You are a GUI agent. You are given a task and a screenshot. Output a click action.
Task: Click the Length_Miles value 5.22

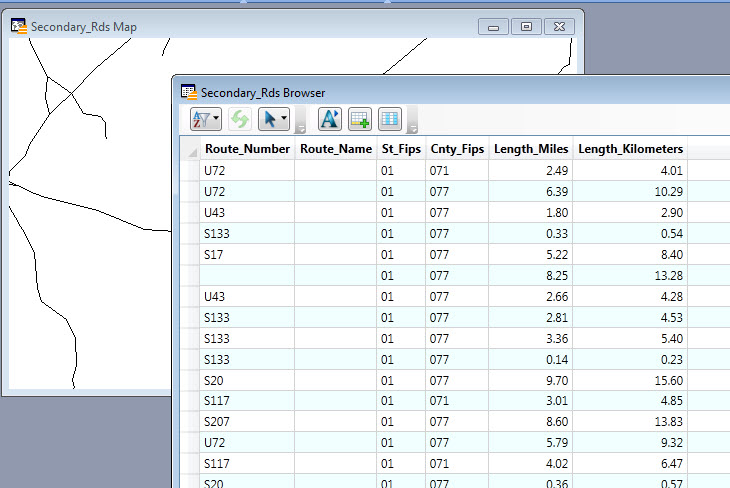point(531,254)
